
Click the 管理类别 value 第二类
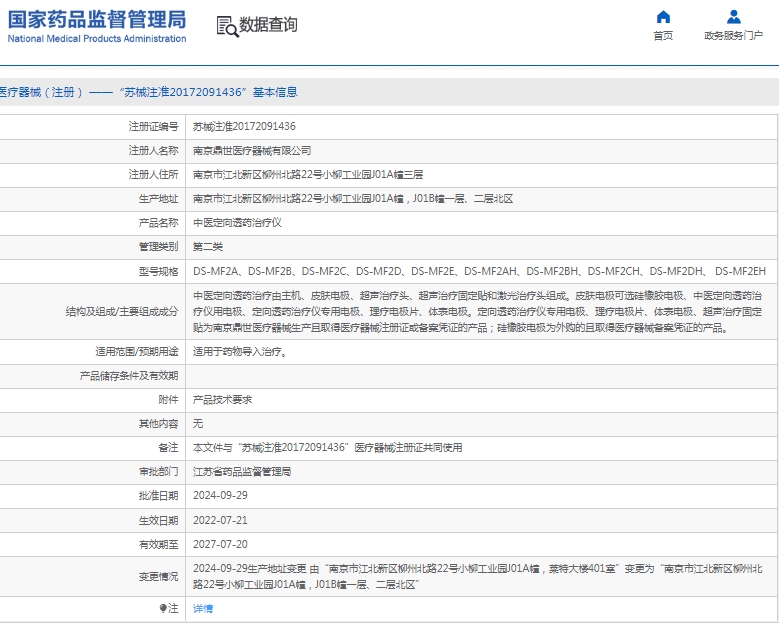point(208,247)
